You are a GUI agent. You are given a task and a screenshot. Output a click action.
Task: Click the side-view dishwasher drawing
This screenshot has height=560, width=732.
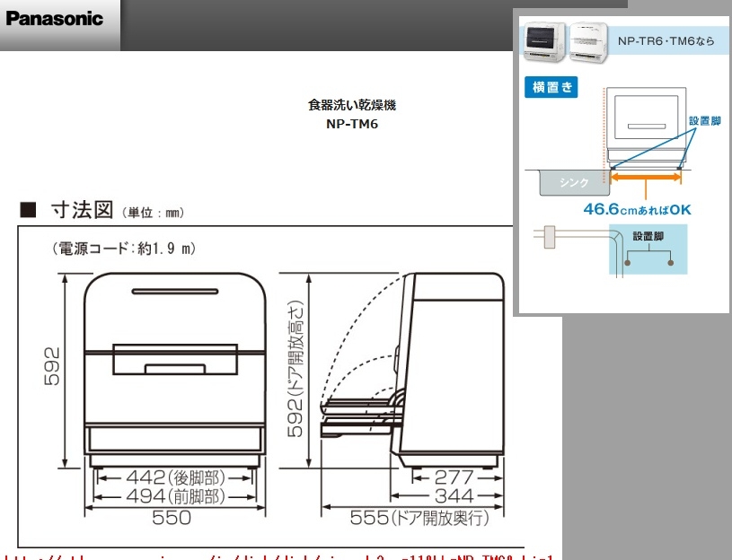click(412, 371)
